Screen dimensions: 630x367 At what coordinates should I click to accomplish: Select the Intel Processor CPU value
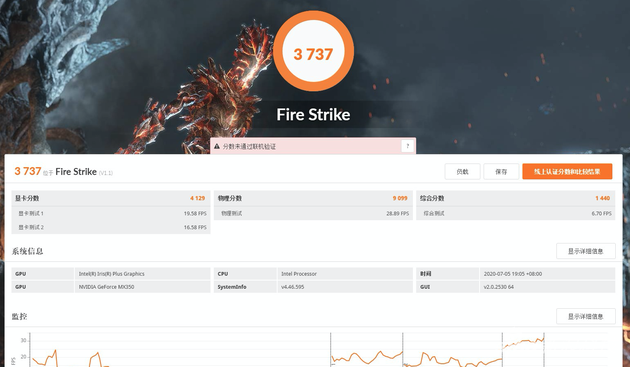[x=299, y=274]
